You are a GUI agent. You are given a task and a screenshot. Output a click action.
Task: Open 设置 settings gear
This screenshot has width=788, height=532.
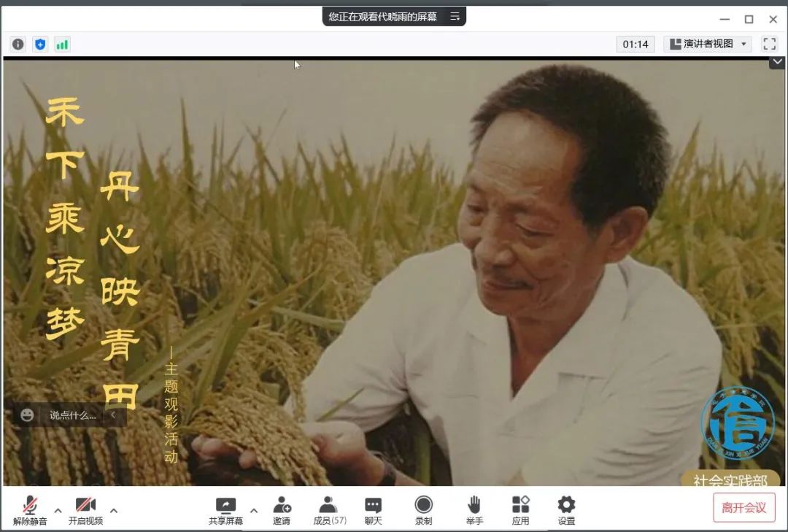[566, 509]
